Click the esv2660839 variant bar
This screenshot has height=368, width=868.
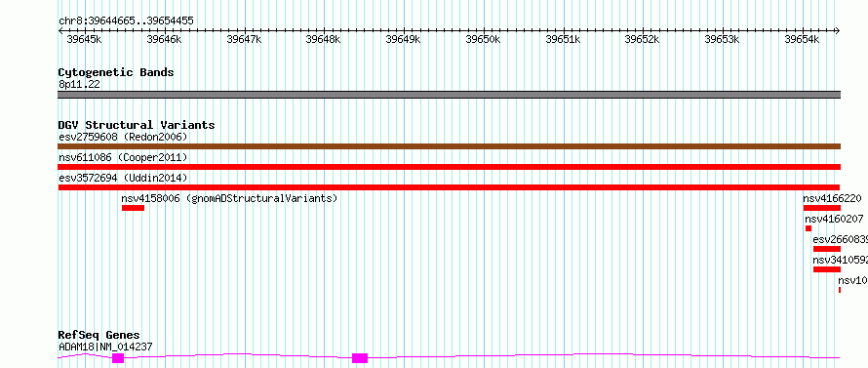[x=826, y=249]
